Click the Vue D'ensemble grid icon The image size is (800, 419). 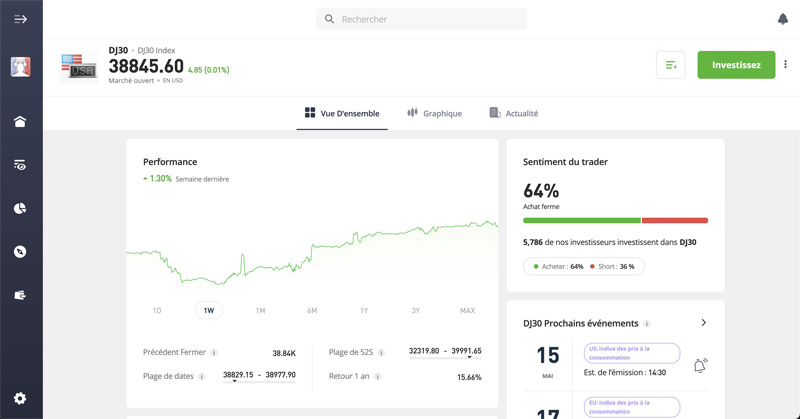coord(310,113)
